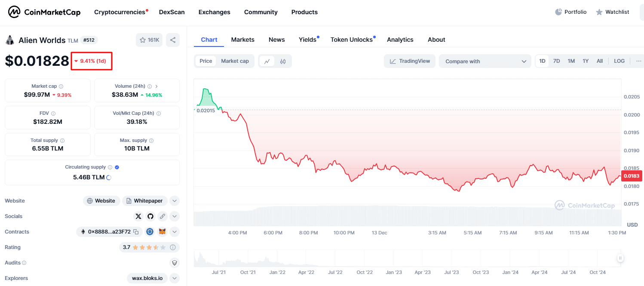Open the project Website link

pyautogui.click(x=101, y=201)
